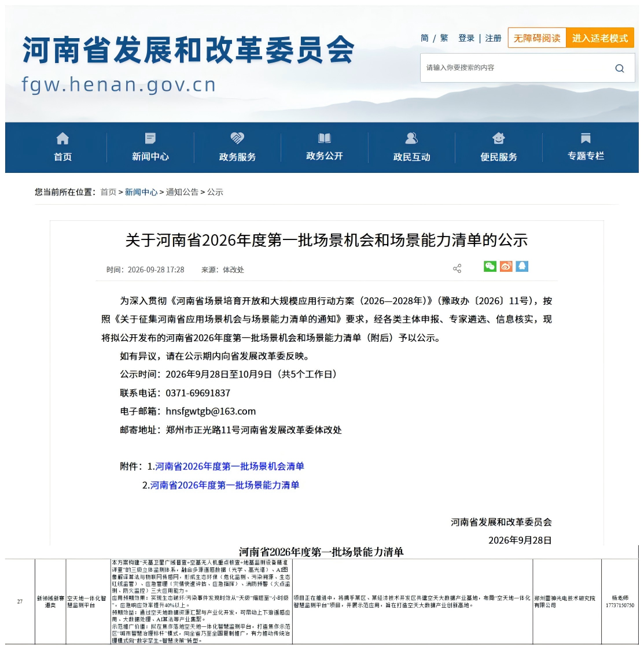Share the article via the WeChat icon
This screenshot has width=644, height=650.
pos(490,266)
